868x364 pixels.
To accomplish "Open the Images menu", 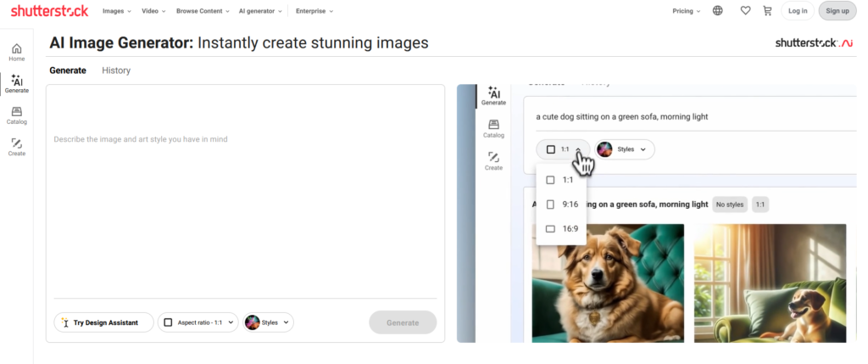I will 117,11.
